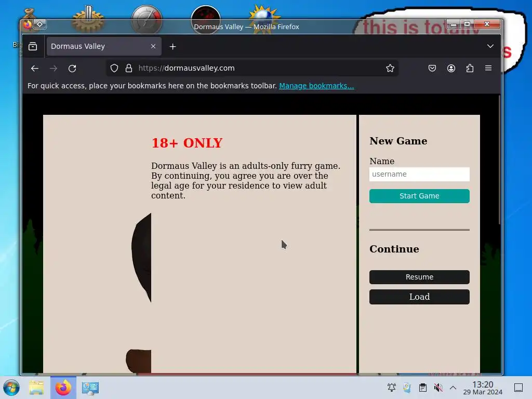Open the Firefox View icon left of tabs
Image resolution: width=532 pixels, height=399 pixels.
click(33, 46)
